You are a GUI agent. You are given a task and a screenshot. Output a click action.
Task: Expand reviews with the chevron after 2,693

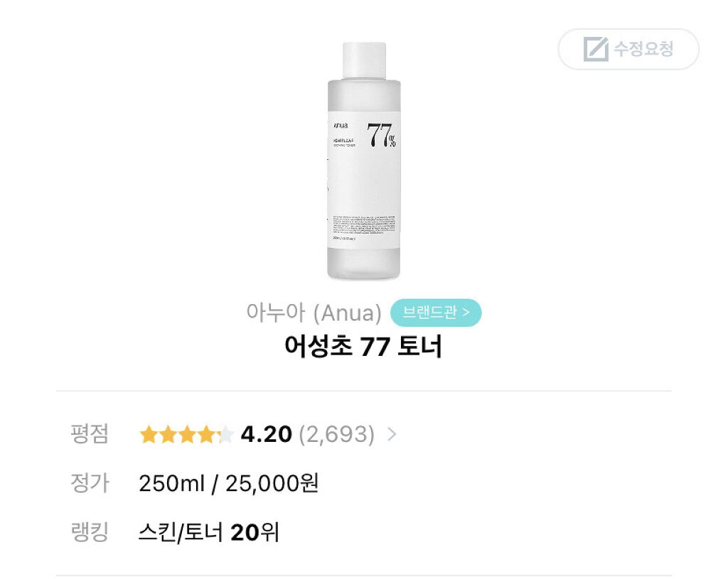pos(391,435)
